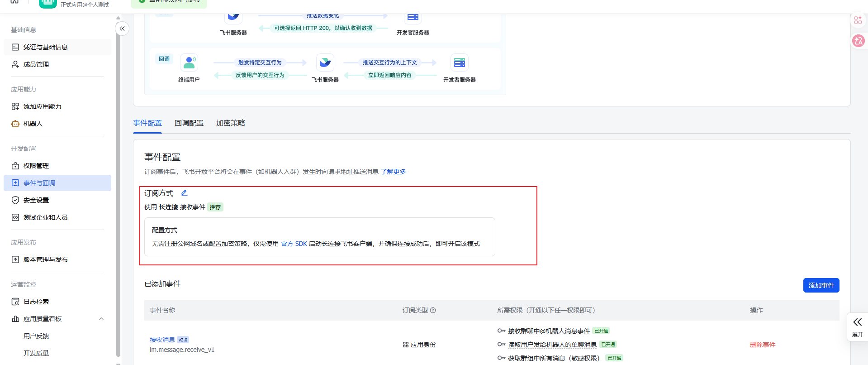
Task: Open 日志检索 in the sidebar
Action: point(36,302)
